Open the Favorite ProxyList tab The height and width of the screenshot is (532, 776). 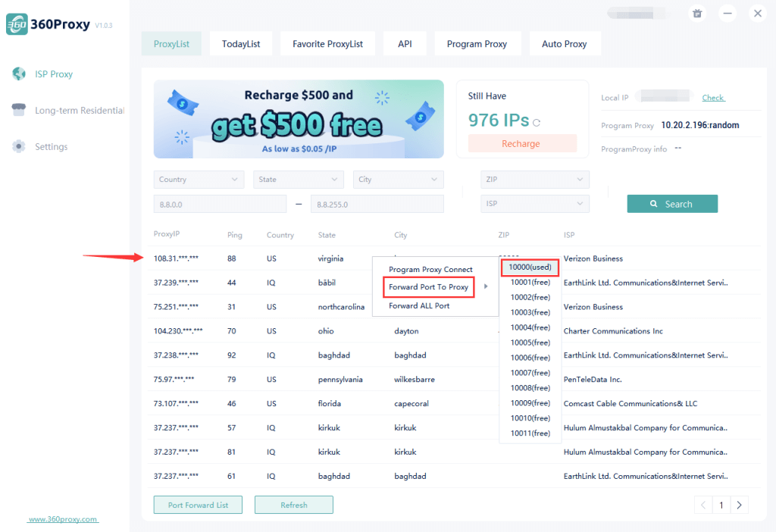pos(327,43)
